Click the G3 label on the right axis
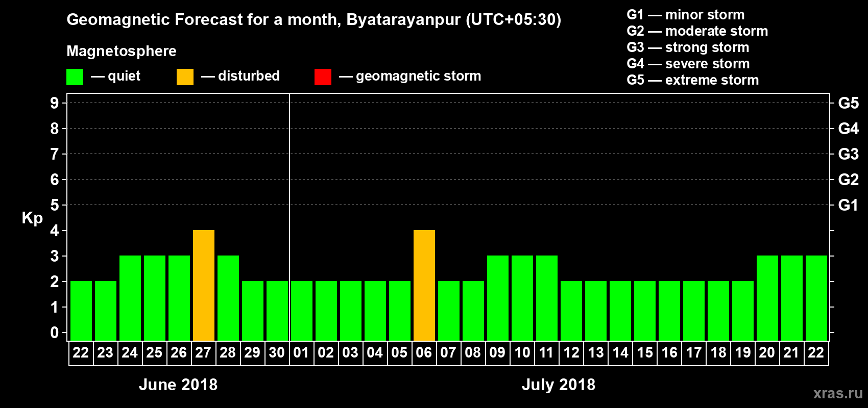This screenshot has width=868, height=408. pyautogui.click(x=849, y=154)
